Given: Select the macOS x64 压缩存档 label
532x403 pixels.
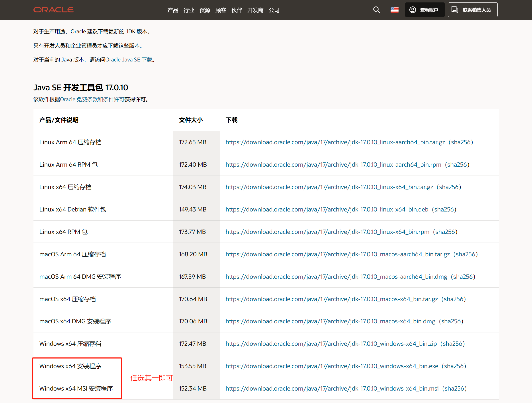Looking at the screenshot, I should [68, 299].
